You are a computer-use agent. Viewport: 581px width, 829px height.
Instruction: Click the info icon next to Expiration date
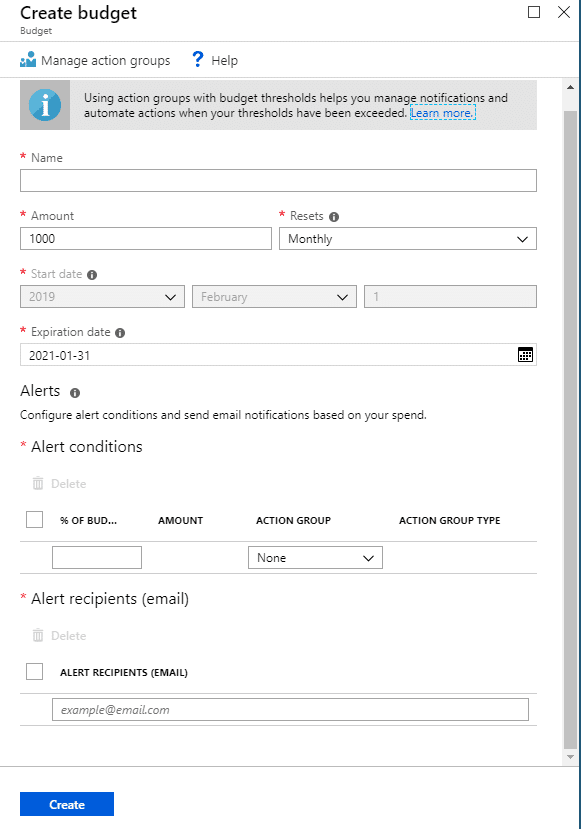click(x=120, y=333)
